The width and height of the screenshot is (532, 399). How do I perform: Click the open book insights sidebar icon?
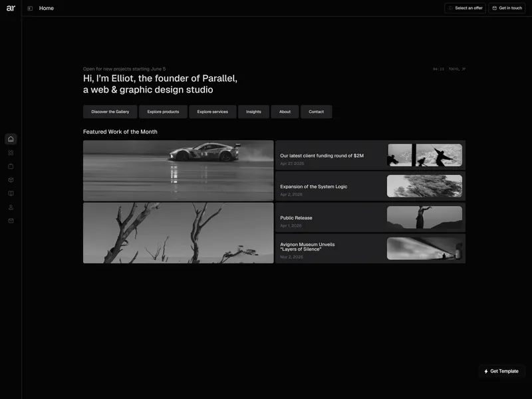pos(11,194)
